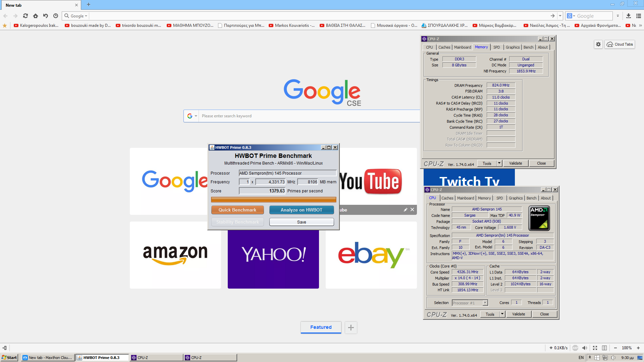The width and height of the screenshot is (644, 362).
Task: Open the bouzouki made by D... bookmark
Action: coord(88,25)
